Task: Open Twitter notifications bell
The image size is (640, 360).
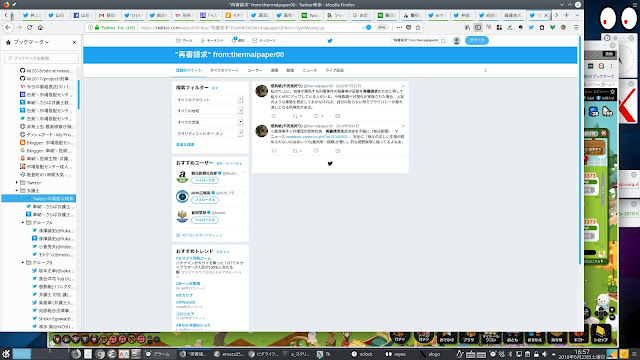Action: pyautogui.click(x=238, y=40)
